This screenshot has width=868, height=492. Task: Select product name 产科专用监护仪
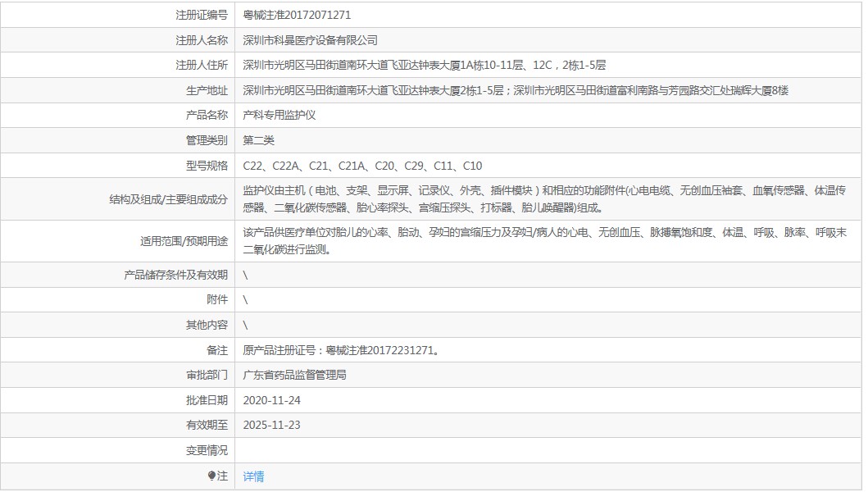pyautogui.click(x=279, y=115)
